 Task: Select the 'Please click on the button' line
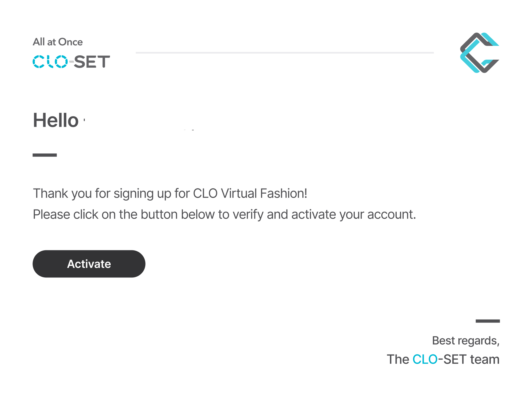(224, 214)
